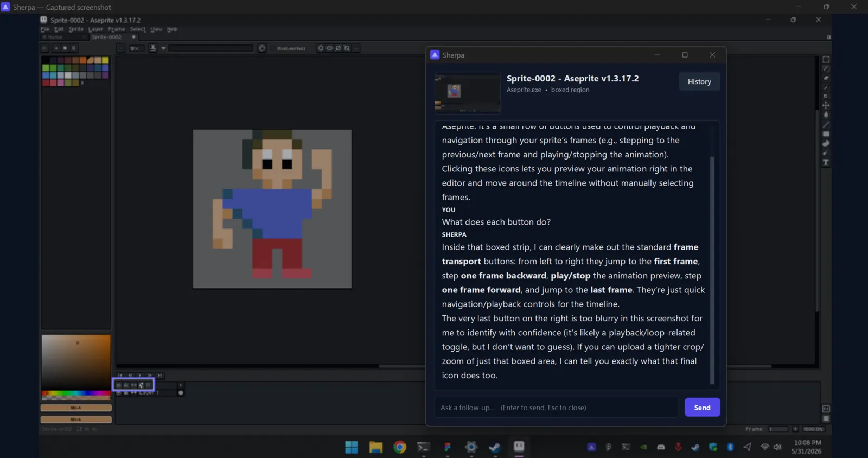The width and height of the screenshot is (868, 458).
Task: Select the Paint Bucket tool in Aseprite
Action: click(x=826, y=114)
